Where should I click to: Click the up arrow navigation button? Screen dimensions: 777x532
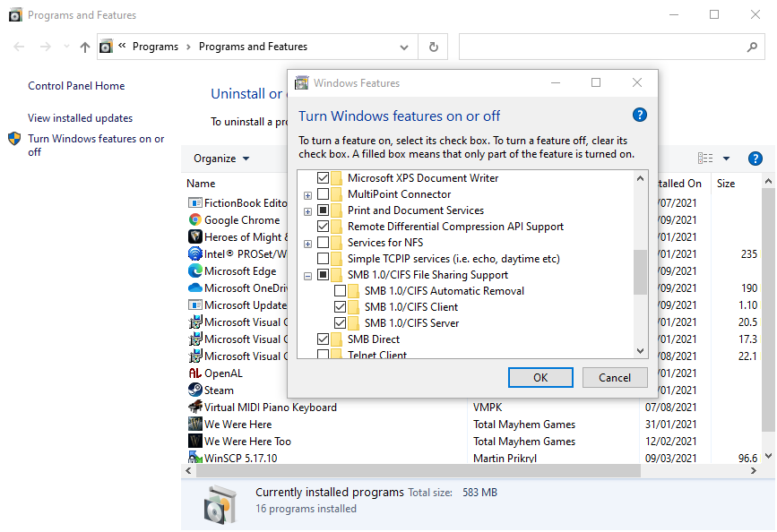click(x=85, y=47)
